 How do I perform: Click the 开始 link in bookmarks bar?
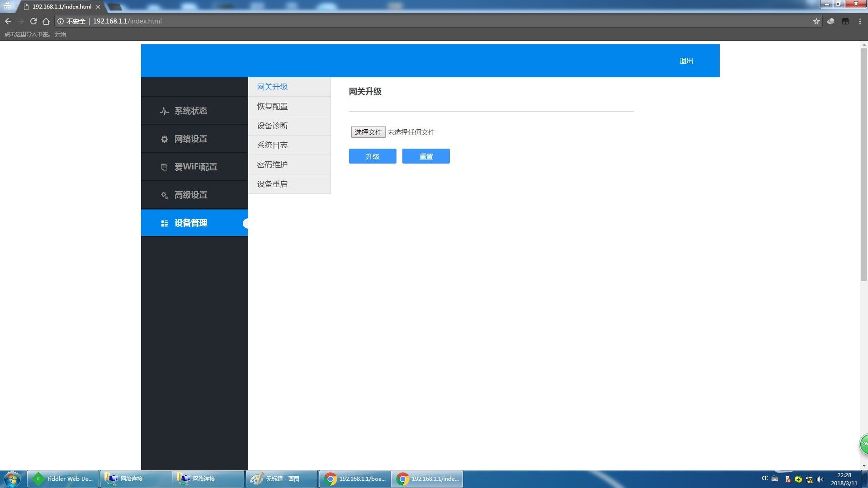click(x=61, y=34)
